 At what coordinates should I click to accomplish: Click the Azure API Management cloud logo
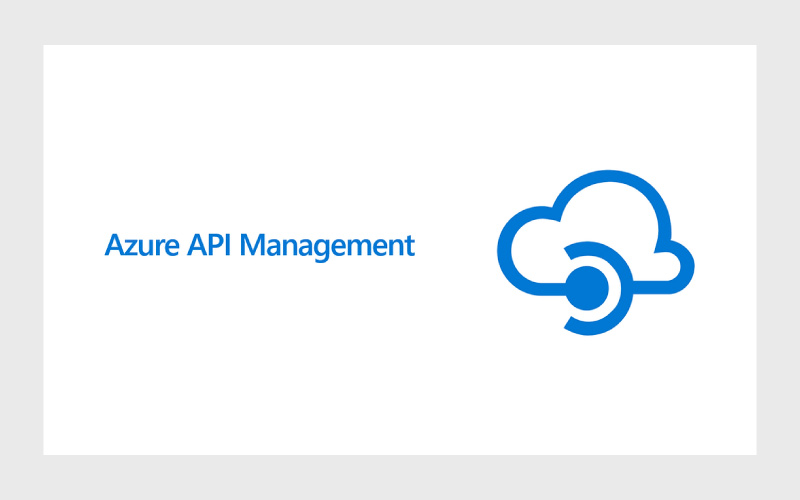(596, 250)
